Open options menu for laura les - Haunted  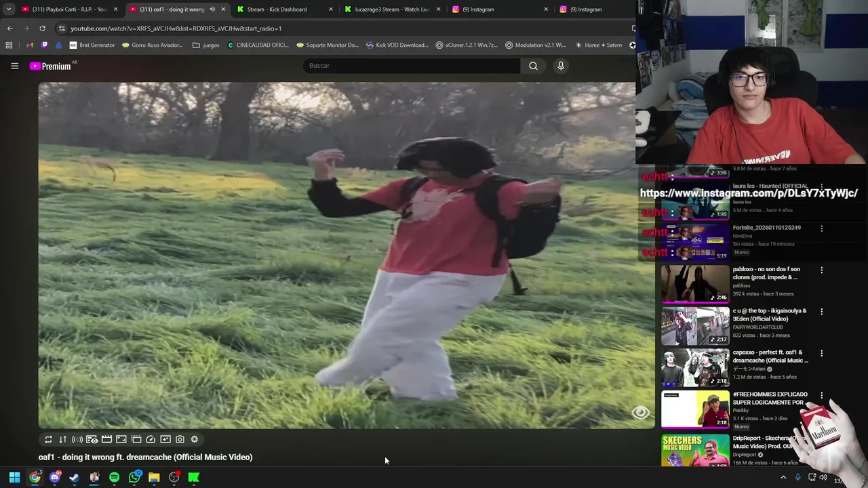coord(821,187)
